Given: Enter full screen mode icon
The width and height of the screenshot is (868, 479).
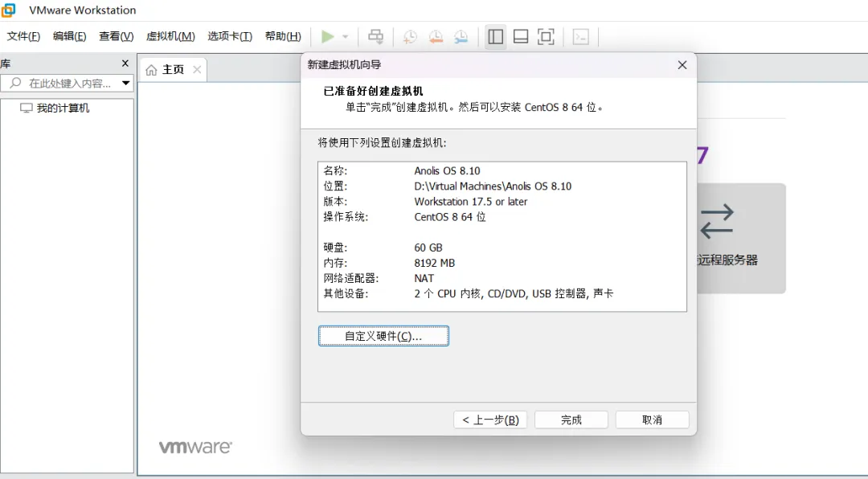Looking at the screenshot, I should 546,37.
